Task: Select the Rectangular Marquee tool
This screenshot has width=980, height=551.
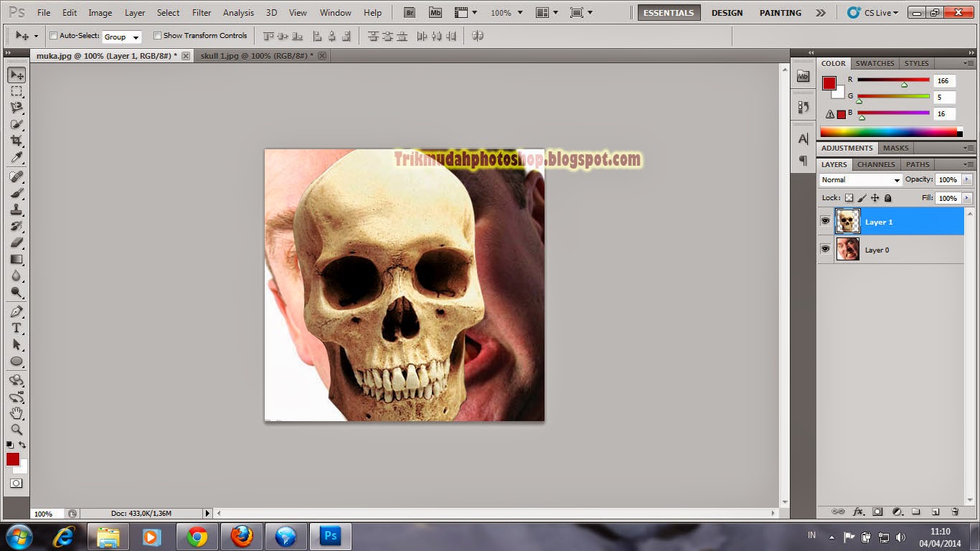Action: click(17, 91)
